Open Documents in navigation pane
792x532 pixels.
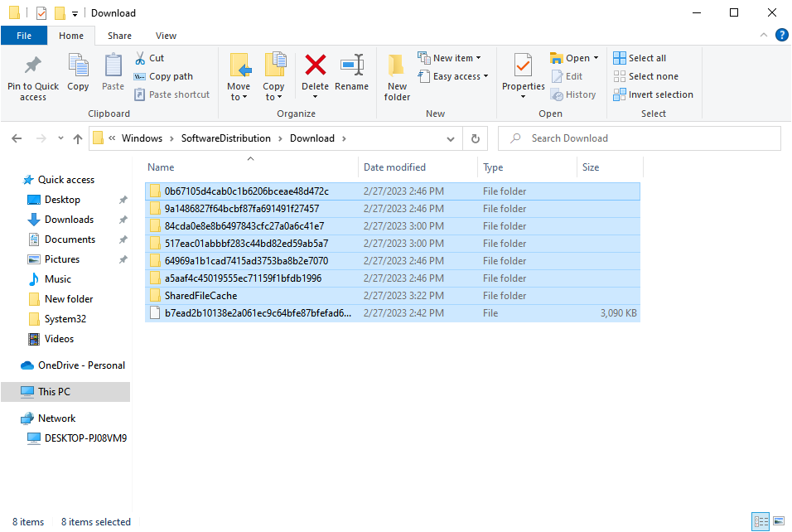click(70, 239)
